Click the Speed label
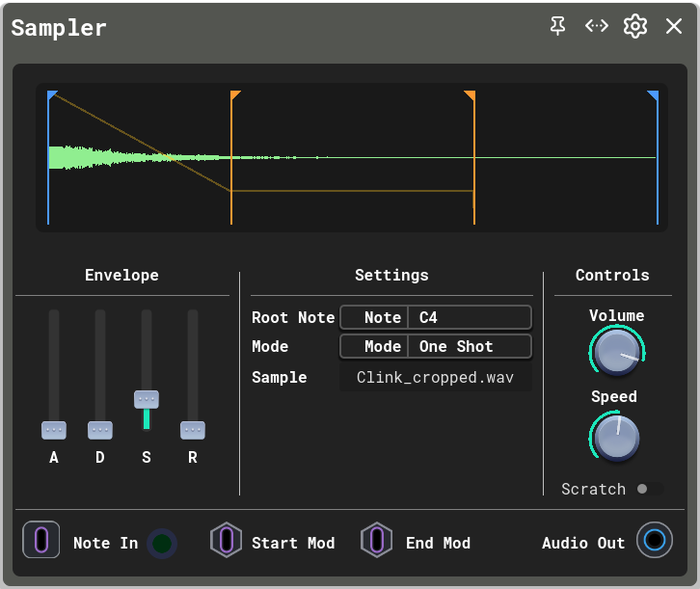The height and width of the screenshot is (589, 700). point(614,396)
